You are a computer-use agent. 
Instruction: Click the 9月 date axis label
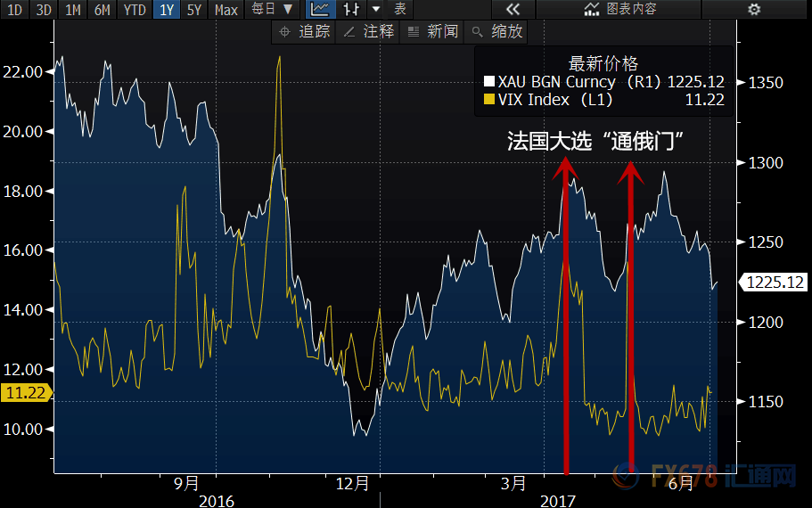[x=186, y=484]
